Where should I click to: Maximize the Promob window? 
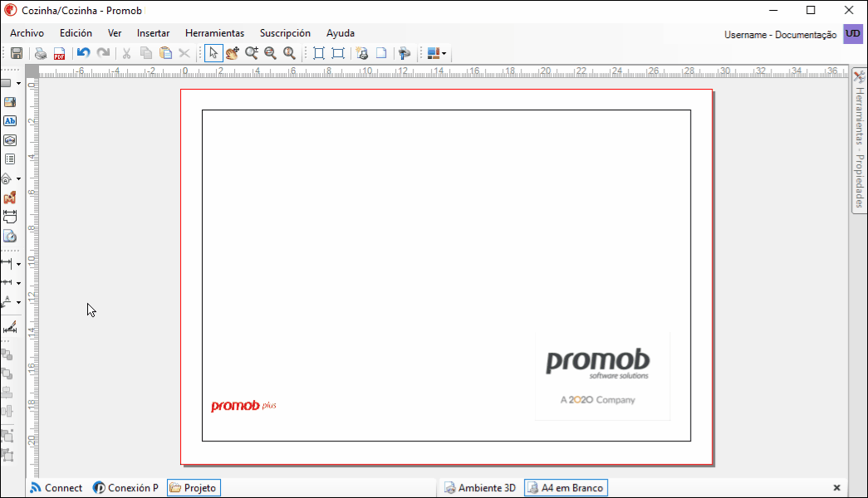pos(811,11)
